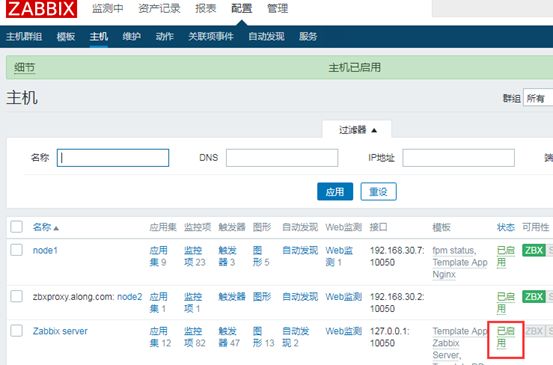Select 192.168.30.7: 10050 interface text
The width and height of the screenshot is (553, 365).
coord(397,256)
